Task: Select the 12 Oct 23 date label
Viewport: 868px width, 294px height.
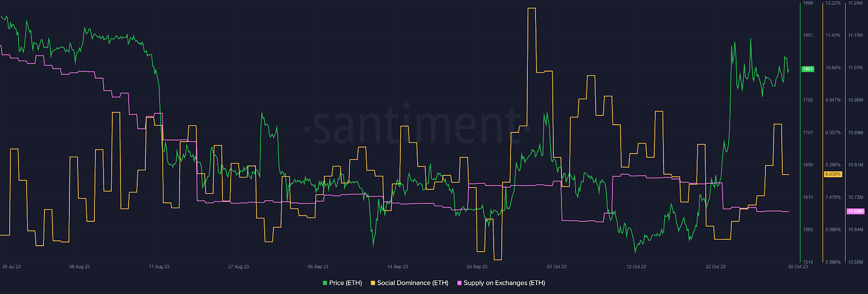Action: tap(636, 267)
